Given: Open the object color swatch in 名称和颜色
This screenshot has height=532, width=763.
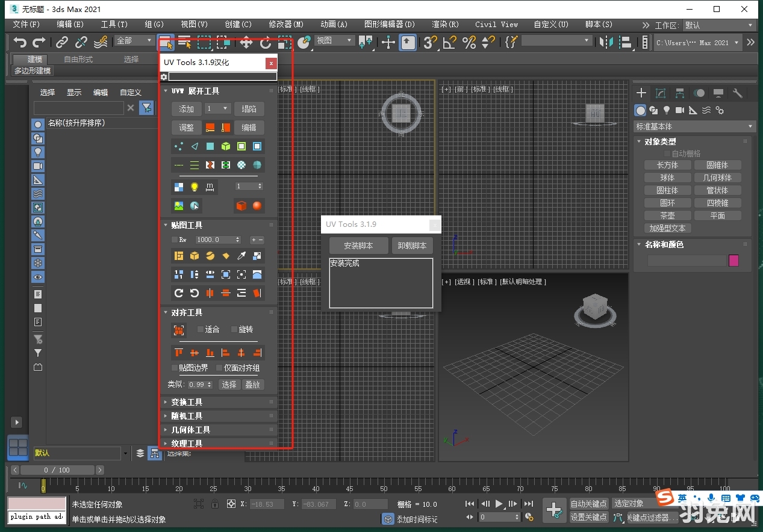Looking at the screenshot, I should click(733, 260).
